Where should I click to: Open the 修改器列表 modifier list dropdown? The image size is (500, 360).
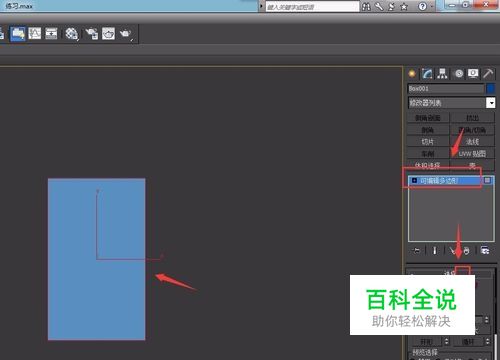[x=452, y=103]
